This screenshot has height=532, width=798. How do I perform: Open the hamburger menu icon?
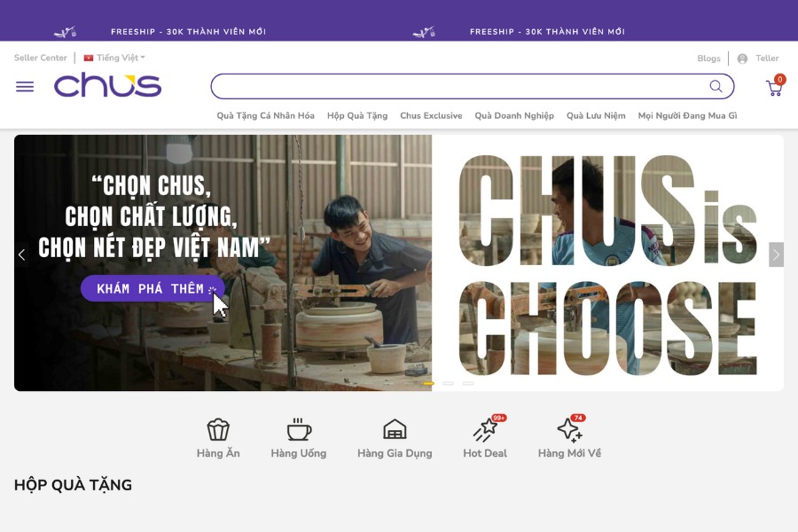[25, 87]
